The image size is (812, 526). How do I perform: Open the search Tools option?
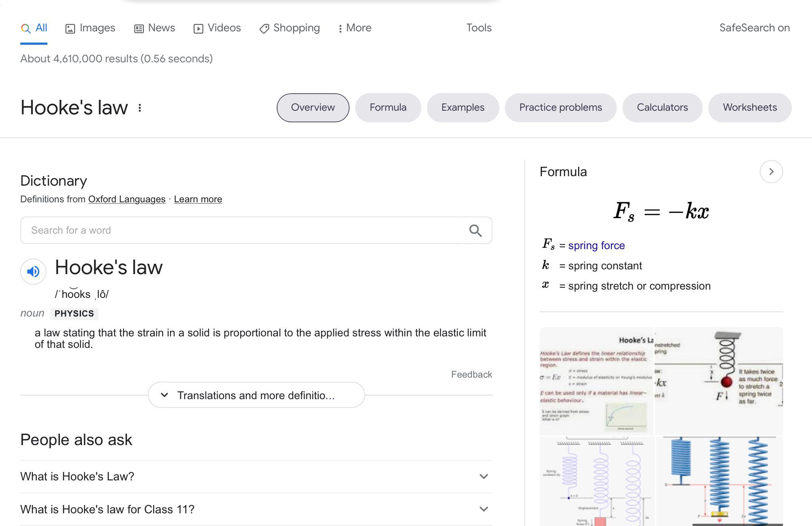[479, 28]
